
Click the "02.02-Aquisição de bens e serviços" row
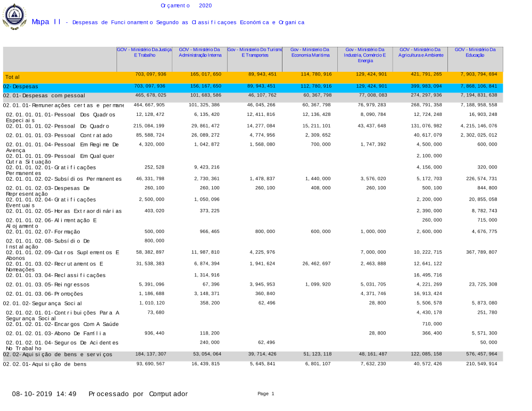(57, 355)
